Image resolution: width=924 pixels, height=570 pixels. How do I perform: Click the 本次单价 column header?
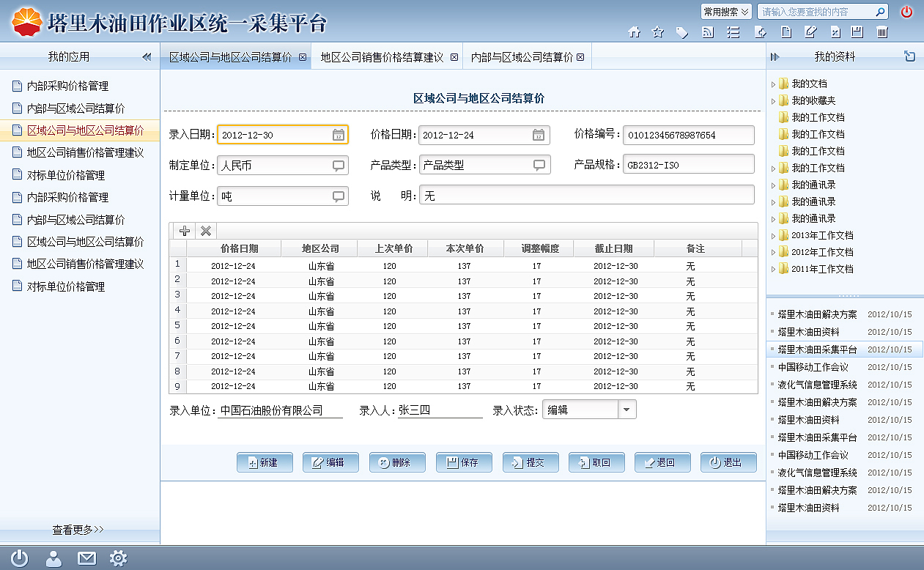pos(465,249)
